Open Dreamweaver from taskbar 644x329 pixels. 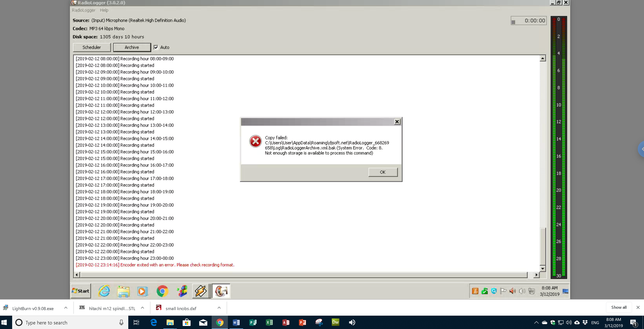click(335, 322)
